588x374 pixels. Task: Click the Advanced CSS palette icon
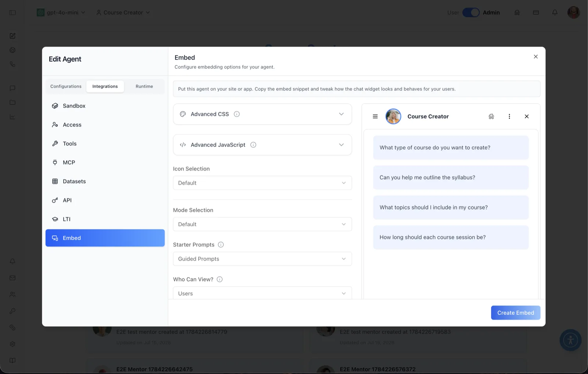point(183,114)
